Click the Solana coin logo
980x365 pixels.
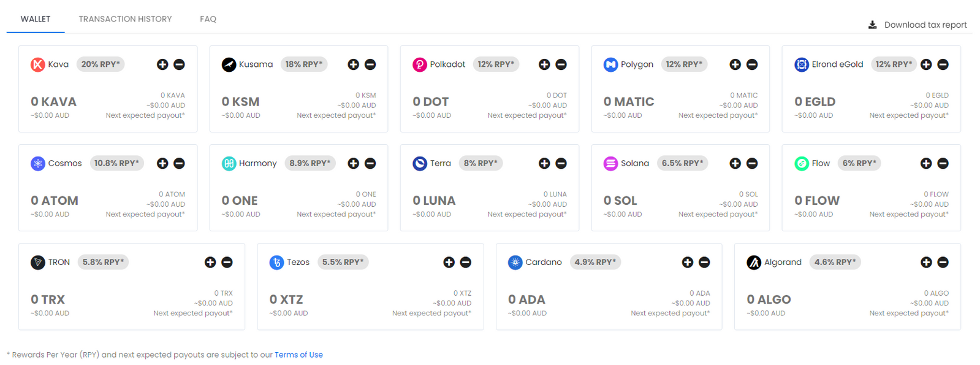610,163
